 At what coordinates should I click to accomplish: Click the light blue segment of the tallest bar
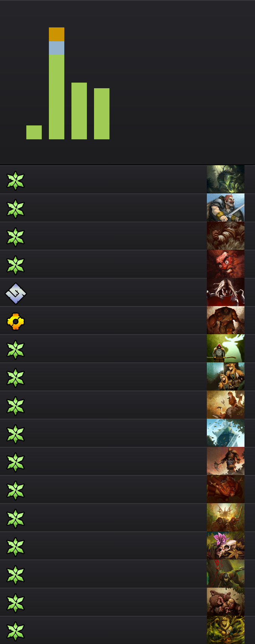pos(56,48)
